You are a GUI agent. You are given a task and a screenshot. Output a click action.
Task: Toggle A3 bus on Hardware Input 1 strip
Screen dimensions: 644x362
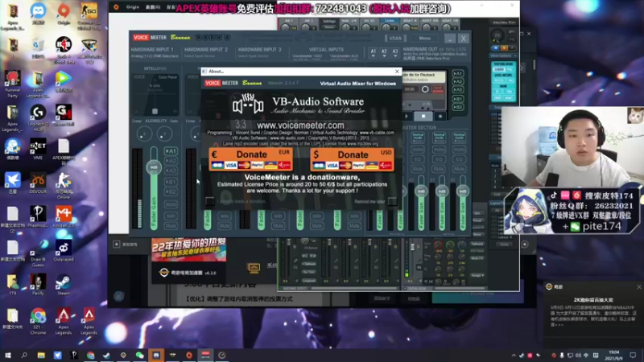tap(171, 171)
